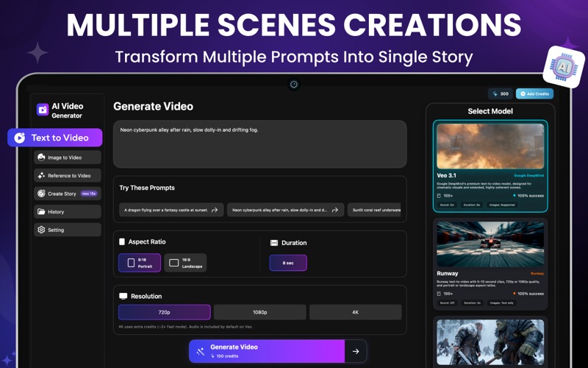Use the Sunlit coral reef suggested prompt
Viewport: 588px width, 368px height.
374,210
